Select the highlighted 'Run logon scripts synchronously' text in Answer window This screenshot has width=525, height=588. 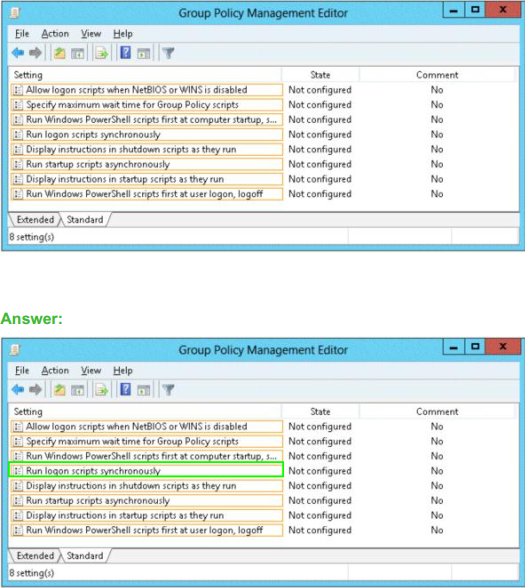(x=93, y=471)
